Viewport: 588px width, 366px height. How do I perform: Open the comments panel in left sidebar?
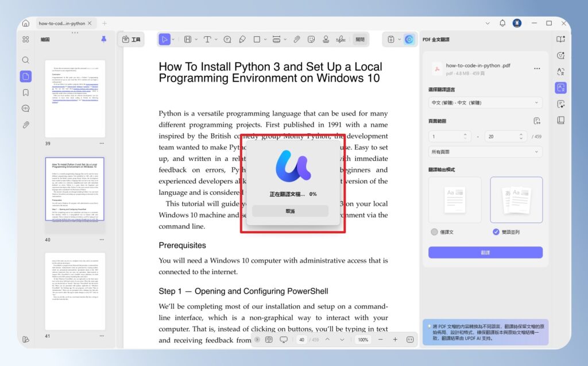(25, 109)
